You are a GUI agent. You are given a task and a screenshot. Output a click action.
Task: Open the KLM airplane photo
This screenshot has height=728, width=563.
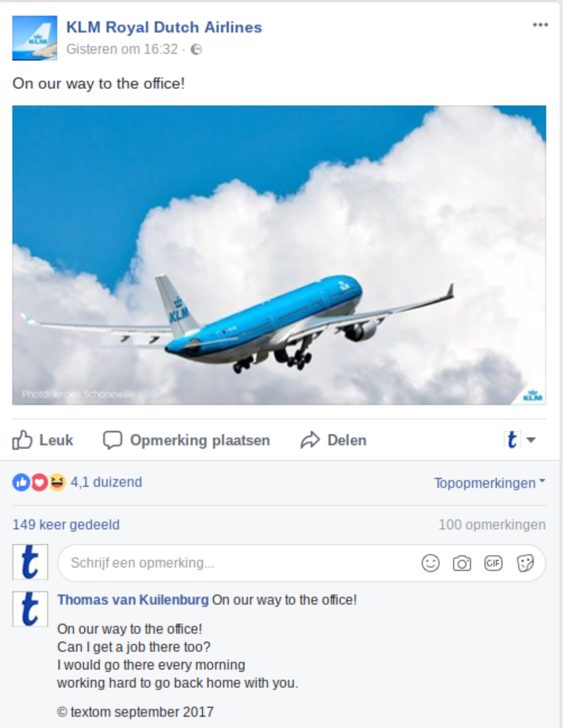[279, 255]
